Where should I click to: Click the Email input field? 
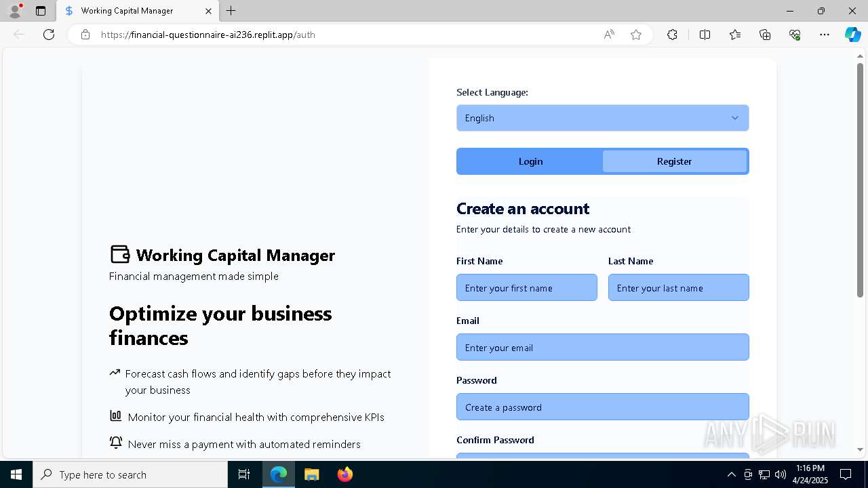coord(602,347)
